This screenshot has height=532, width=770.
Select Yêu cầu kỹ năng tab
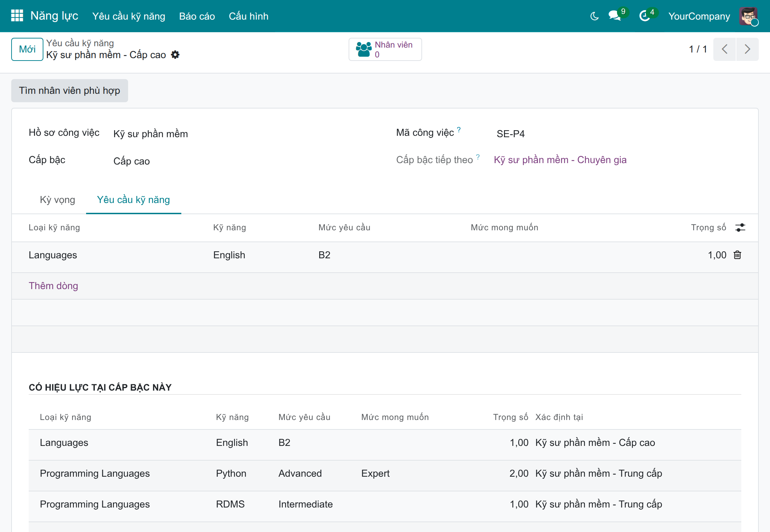133,200
